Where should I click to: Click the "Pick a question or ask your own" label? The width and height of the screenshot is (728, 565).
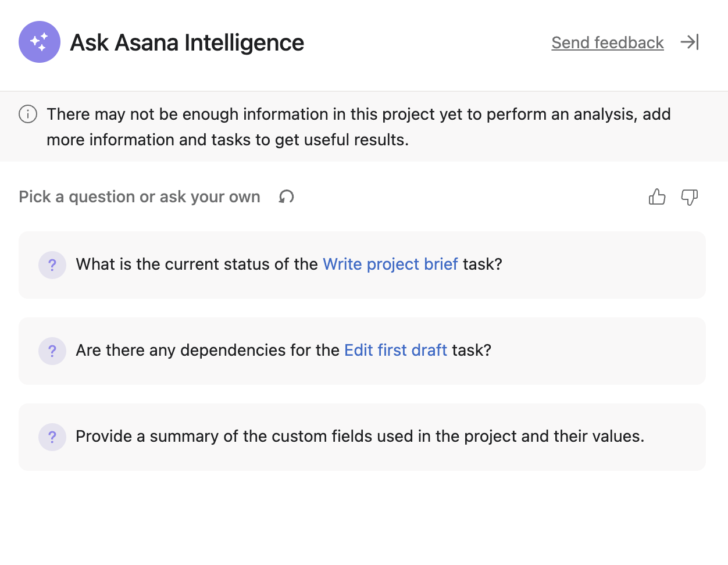(140, 197)
